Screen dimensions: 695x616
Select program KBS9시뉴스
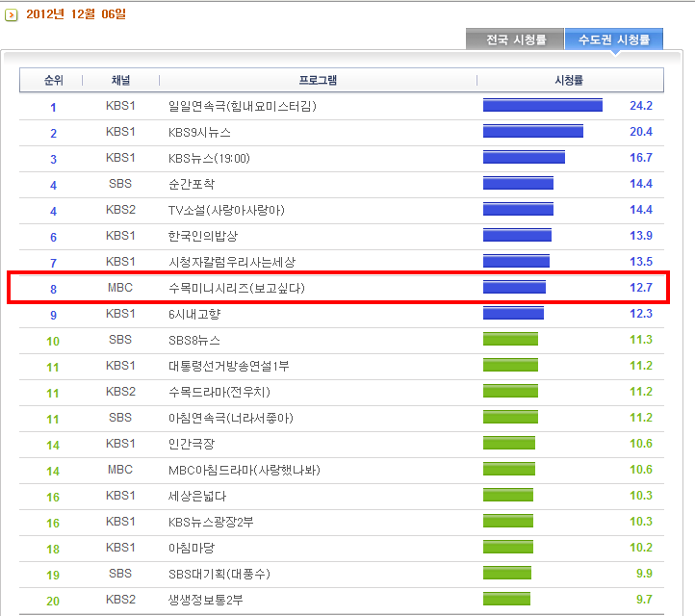(199, 133)
